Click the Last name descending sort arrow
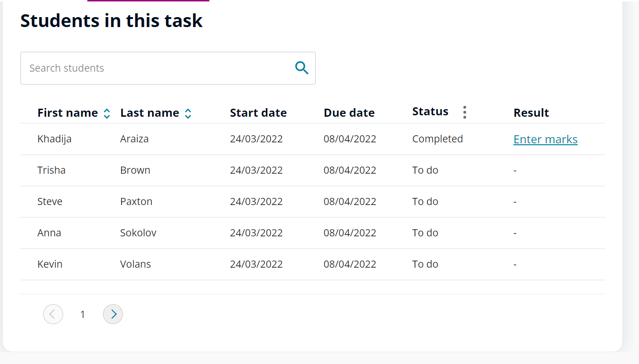Image resolution: width=639 pixels, height=364 pixels. pos(188,115)
